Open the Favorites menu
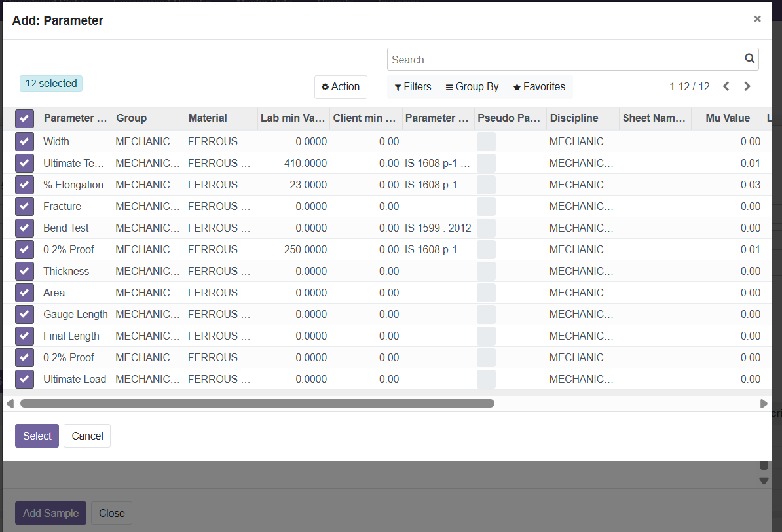 point(539,87)
